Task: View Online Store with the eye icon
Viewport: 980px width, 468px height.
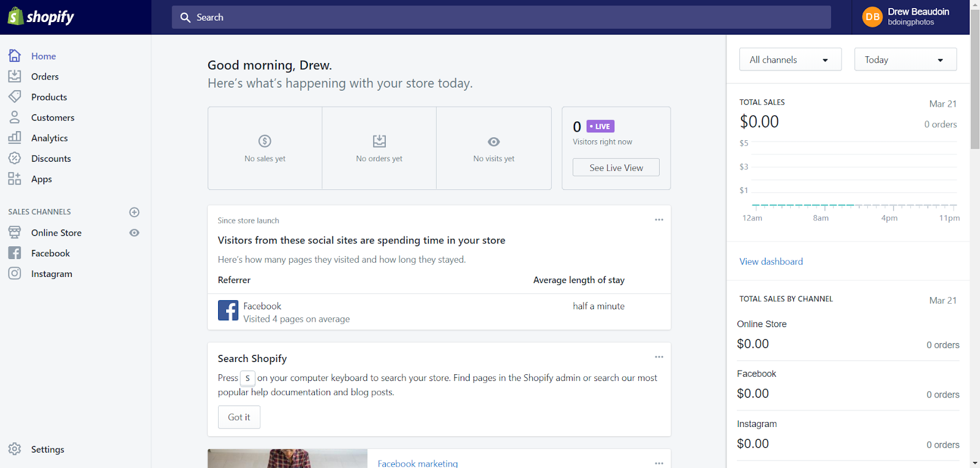Action: (135, 233)
